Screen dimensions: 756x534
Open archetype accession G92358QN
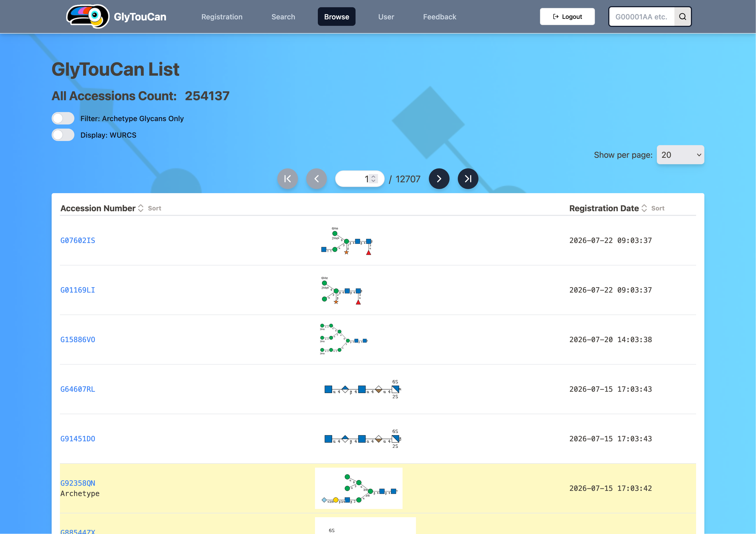coord(78,483)
